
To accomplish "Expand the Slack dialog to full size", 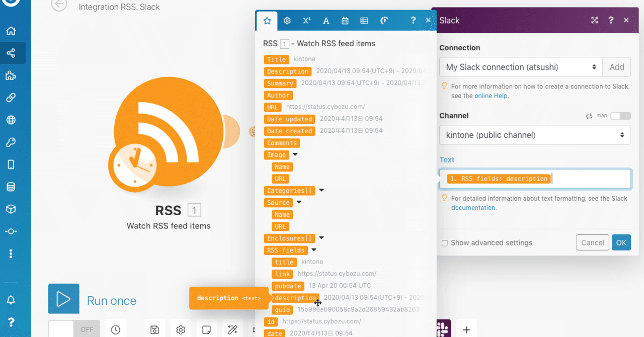I will [595, 20].
